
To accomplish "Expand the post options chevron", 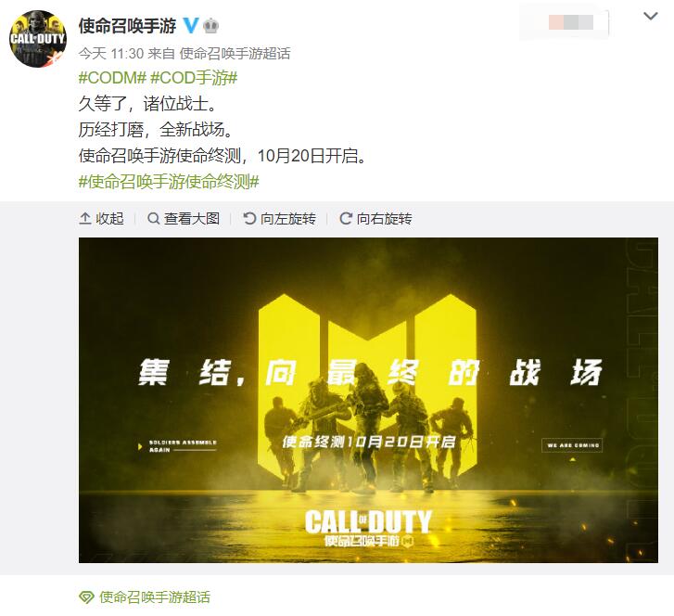I will pyautogui.click(x=651, y=17).
